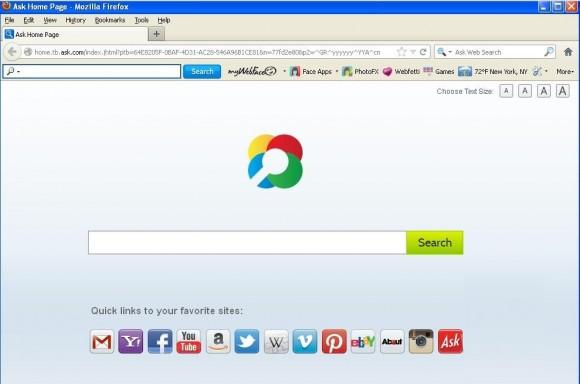The width and height of the screenshot is (580, 384).
Task: Check the 72°F New York weather item
Action: (x=493, y=71)
